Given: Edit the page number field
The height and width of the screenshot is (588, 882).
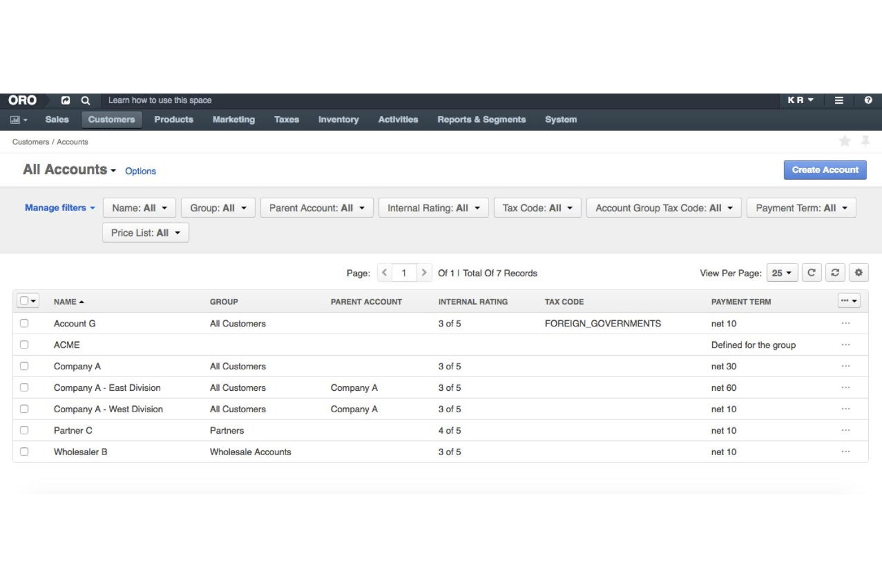Looking at the screenshot, I should pos(404,273).
